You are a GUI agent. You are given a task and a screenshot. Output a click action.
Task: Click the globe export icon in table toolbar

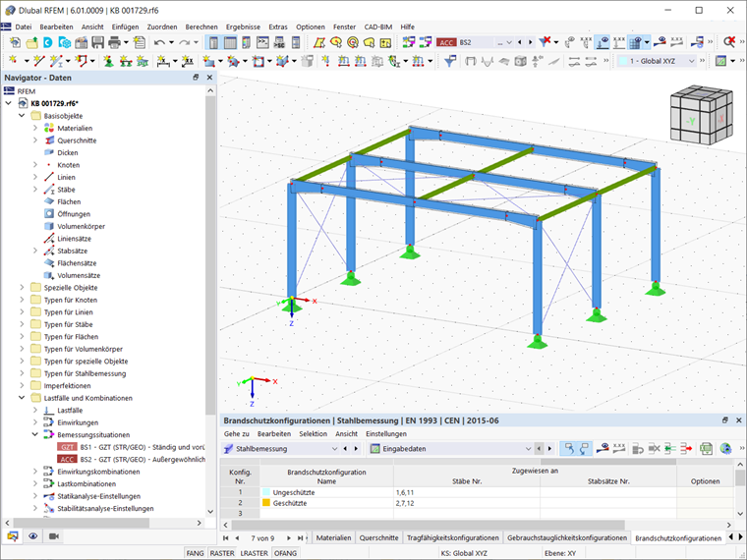pos(725,449)
